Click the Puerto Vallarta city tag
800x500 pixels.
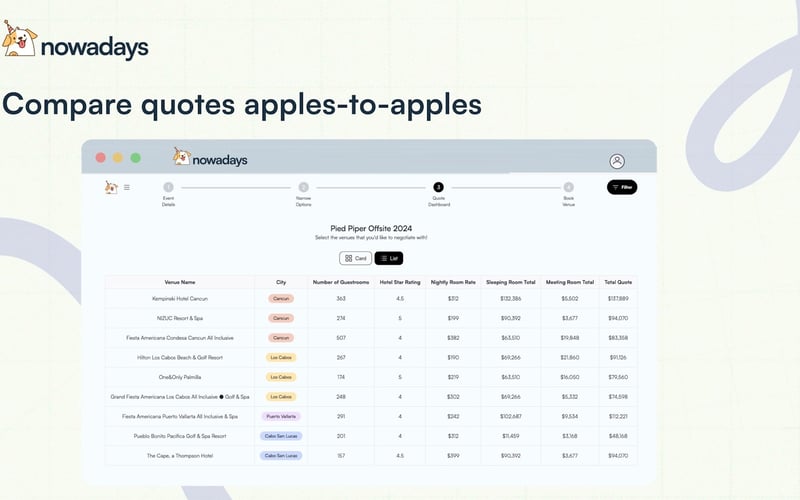(x=281, y=416)
